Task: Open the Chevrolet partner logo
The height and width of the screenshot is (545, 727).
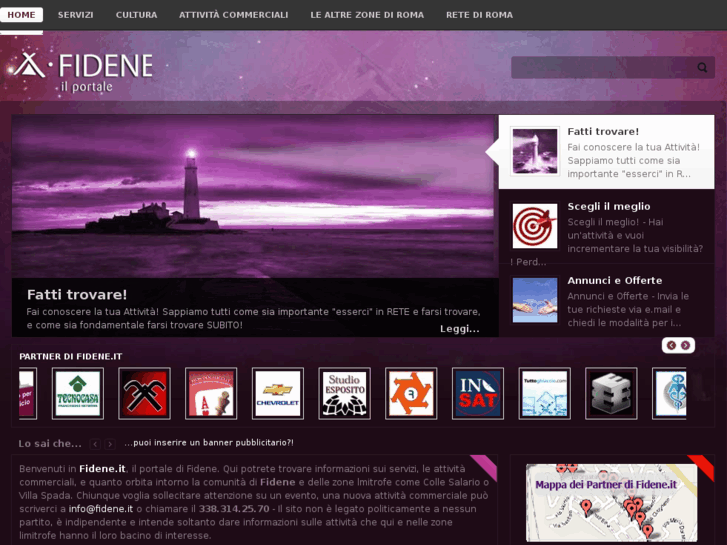Action: [278, 394]
